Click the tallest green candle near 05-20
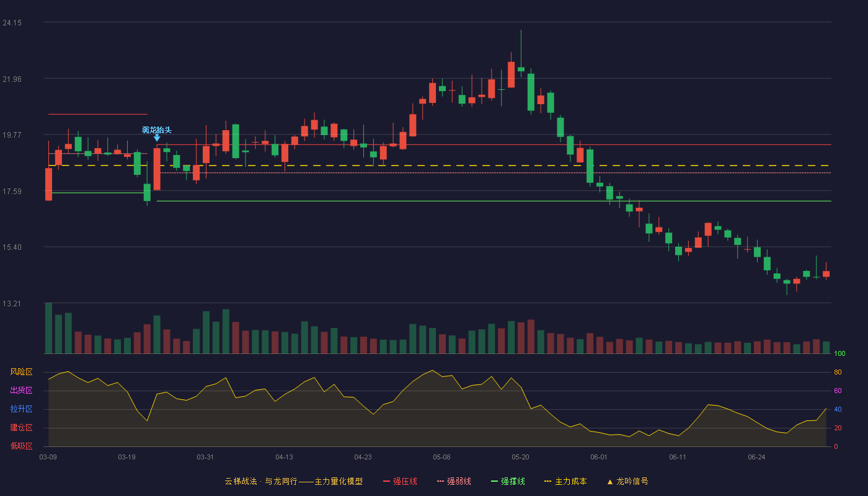 coord(531,92)
